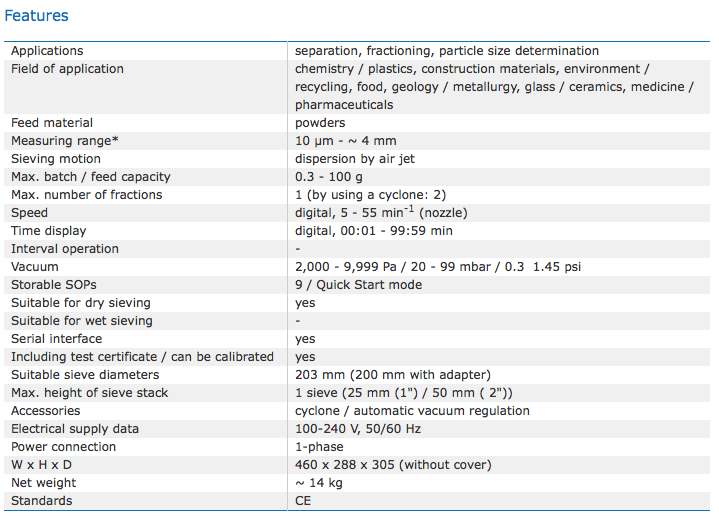Click the Electrical supply data label

[x=75, y=429]
